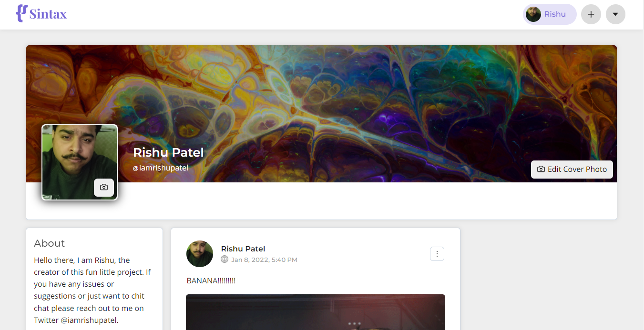Click the @iamrishupatel handle on the cover
The image size is (644, 330).
161,168
